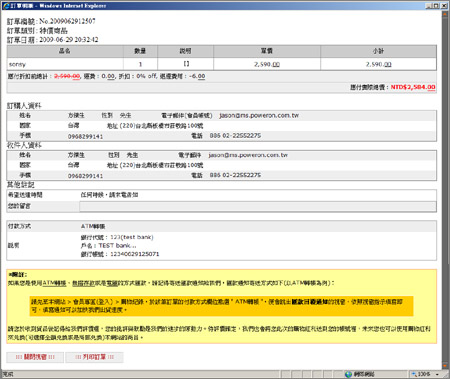Viewport: 450px width, 379px height.
Task: Click the recipient mobile number 0968299141
Action: (85, 176)
